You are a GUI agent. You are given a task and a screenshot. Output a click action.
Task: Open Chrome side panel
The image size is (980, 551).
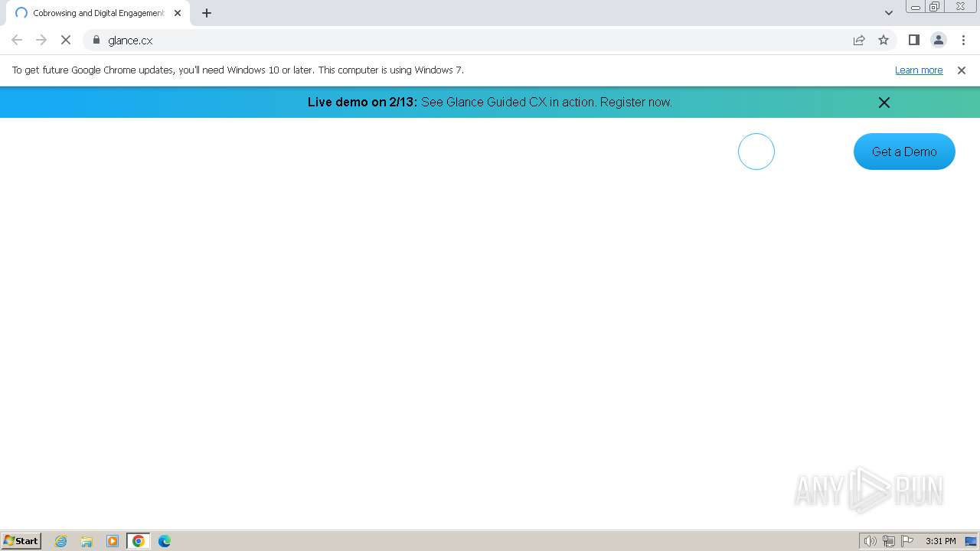pos(913,40)
